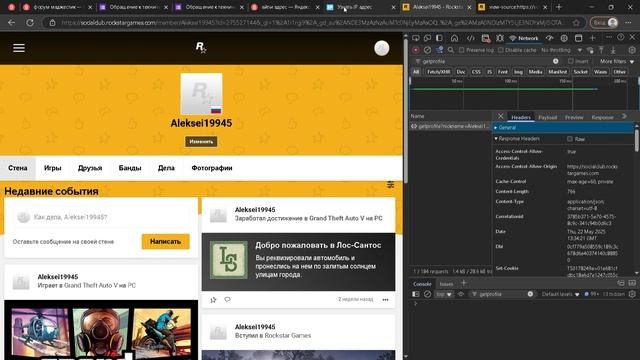Image resolution: width=640 pixels, height=360 pixels.
Task: Open the Default levels dropdown
Action: coord(560,294)
